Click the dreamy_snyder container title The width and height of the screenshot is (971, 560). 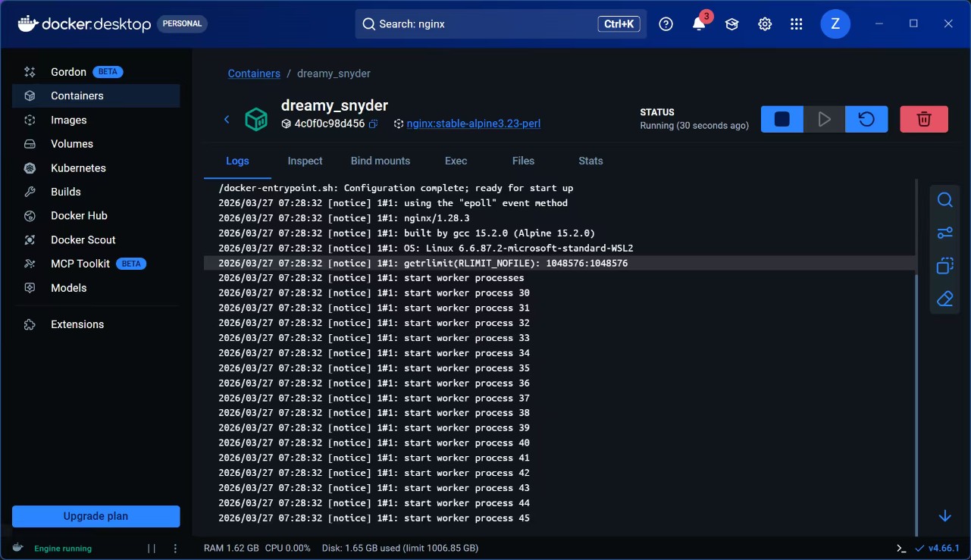pos(334,105)
